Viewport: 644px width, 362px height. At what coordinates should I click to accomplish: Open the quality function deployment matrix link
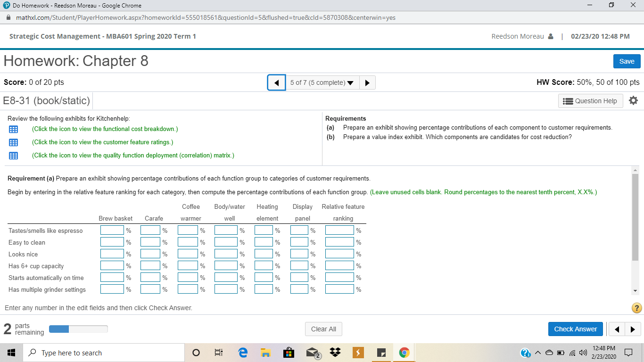coord(133,155)
